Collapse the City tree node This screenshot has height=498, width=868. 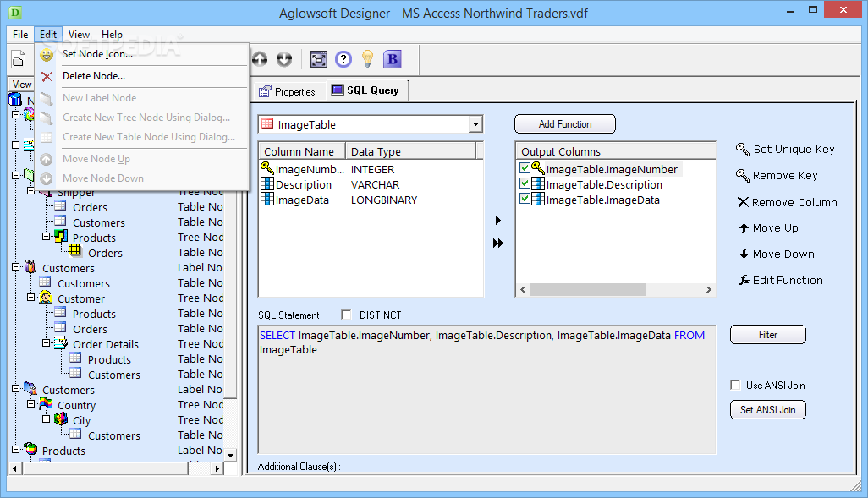46,419
